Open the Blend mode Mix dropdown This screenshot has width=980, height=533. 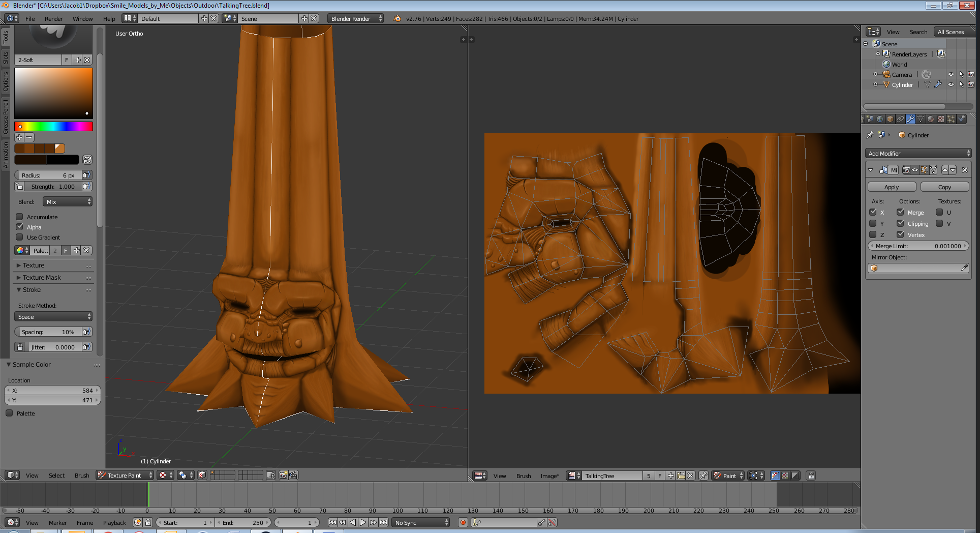68,202
